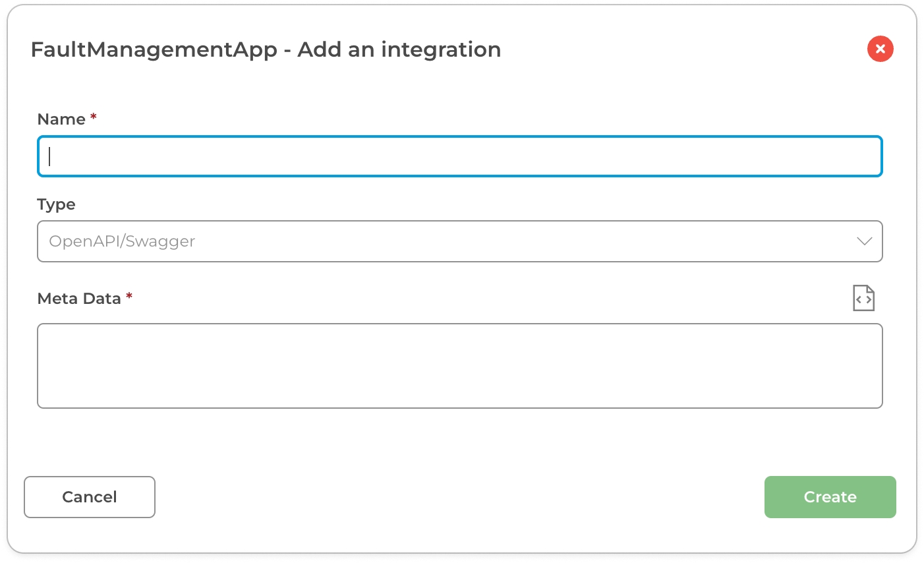Click the white X inside red circle

click(x=880, y=49)
